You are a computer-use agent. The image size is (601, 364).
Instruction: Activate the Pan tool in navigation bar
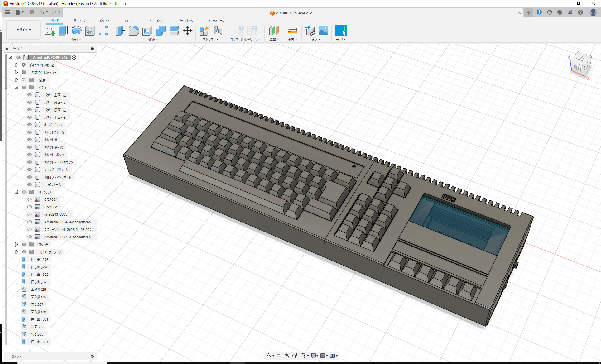pos(286,356)
